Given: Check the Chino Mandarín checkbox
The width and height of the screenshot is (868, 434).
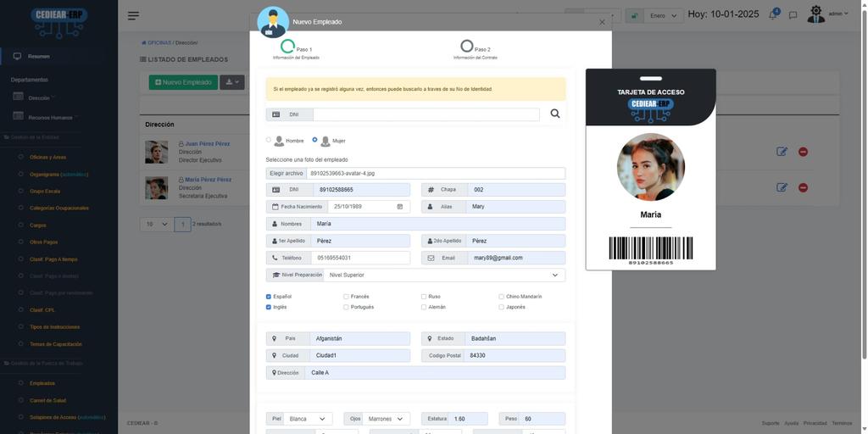Looking at the screenshot, I should tap(502, 297).
